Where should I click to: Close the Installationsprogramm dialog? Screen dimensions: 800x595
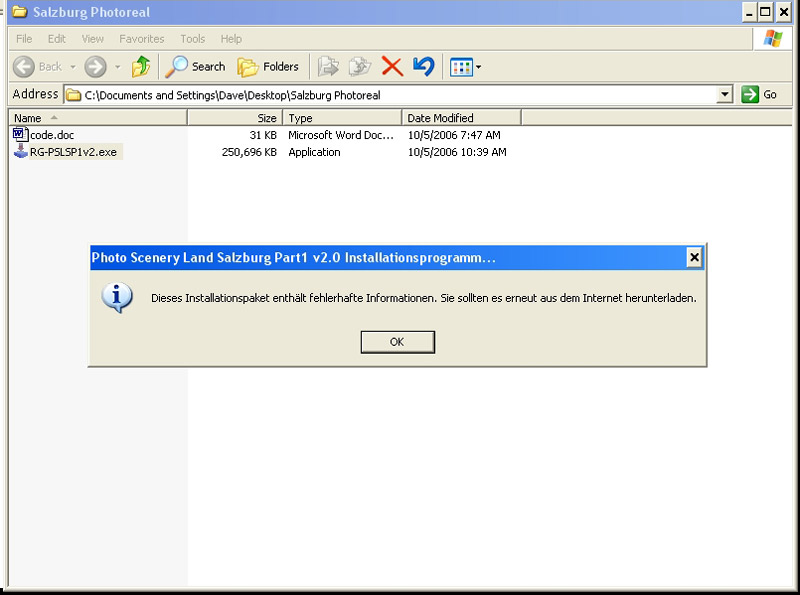(x=694, y=258)
